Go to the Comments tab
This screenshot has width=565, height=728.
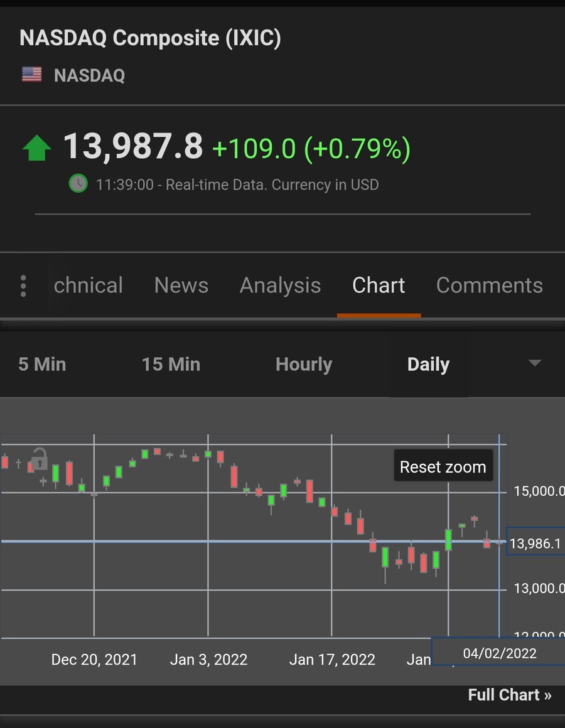pos(489,286)
